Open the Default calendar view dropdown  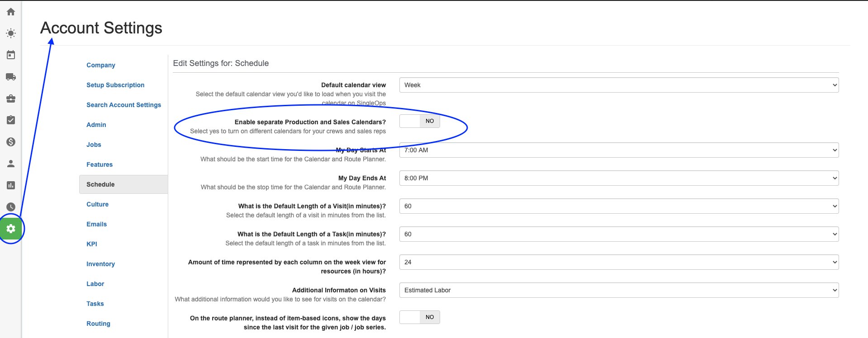[x=618, y=85]
